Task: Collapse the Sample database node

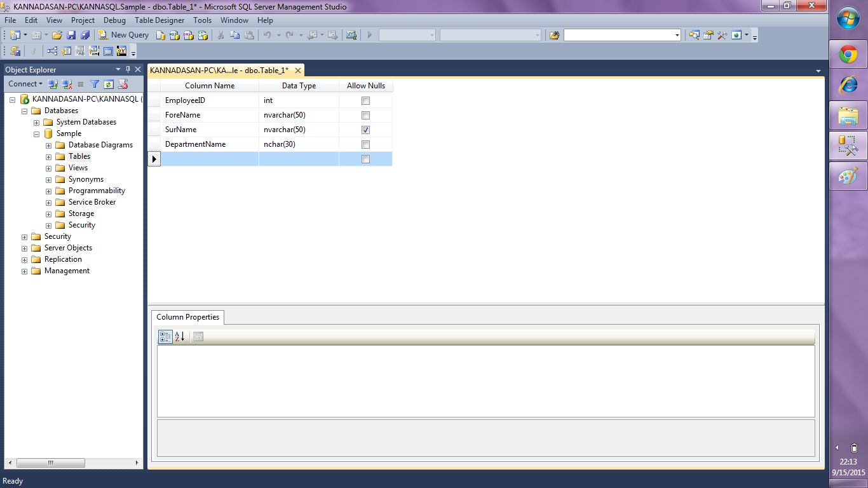Action: (37, 133)
